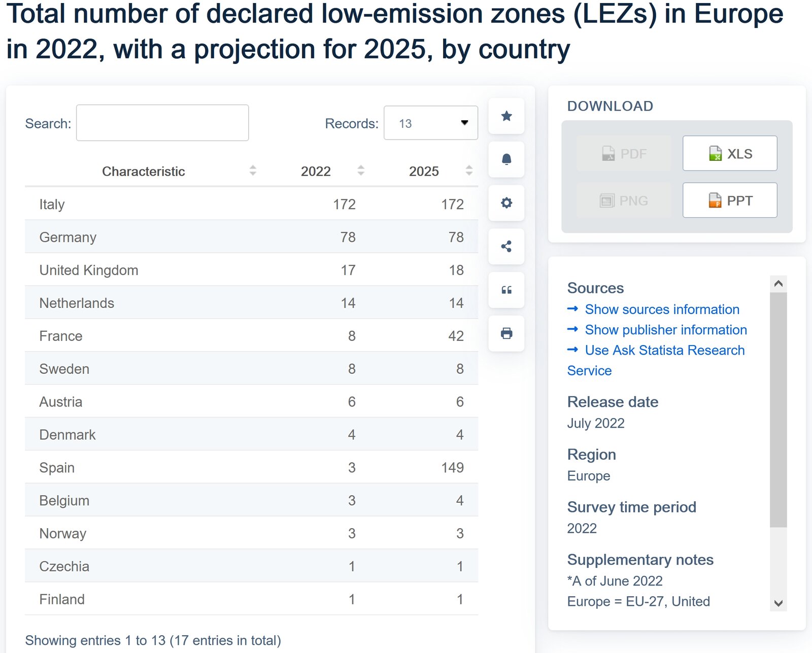Click the printer icon
This screenshot has height=653, width=812.
pos(506,333)
